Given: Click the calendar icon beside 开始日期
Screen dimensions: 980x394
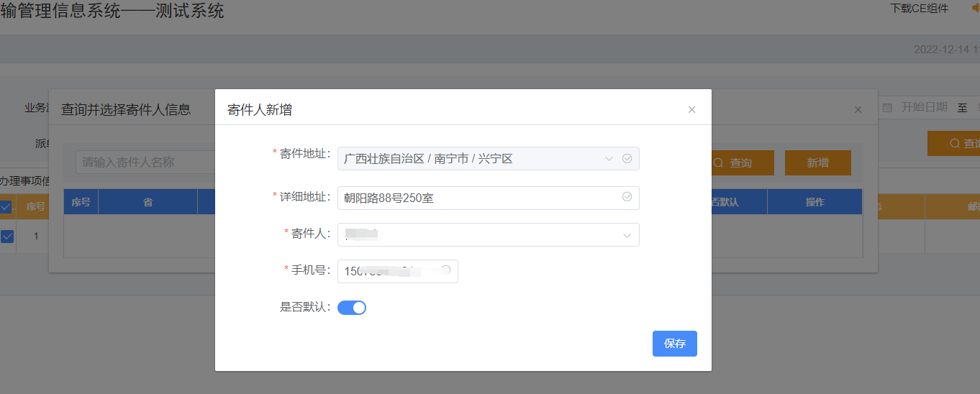Looking at the screenshot, I should [887, 107].
